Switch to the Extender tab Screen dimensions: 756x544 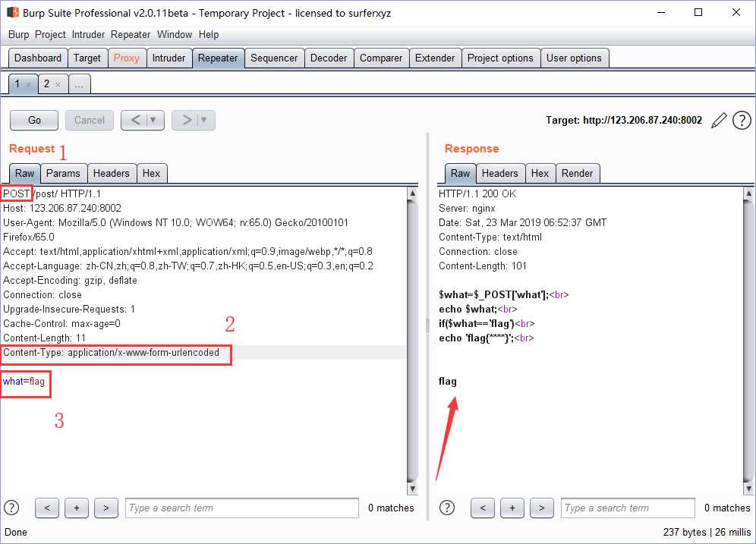[435, 58]
